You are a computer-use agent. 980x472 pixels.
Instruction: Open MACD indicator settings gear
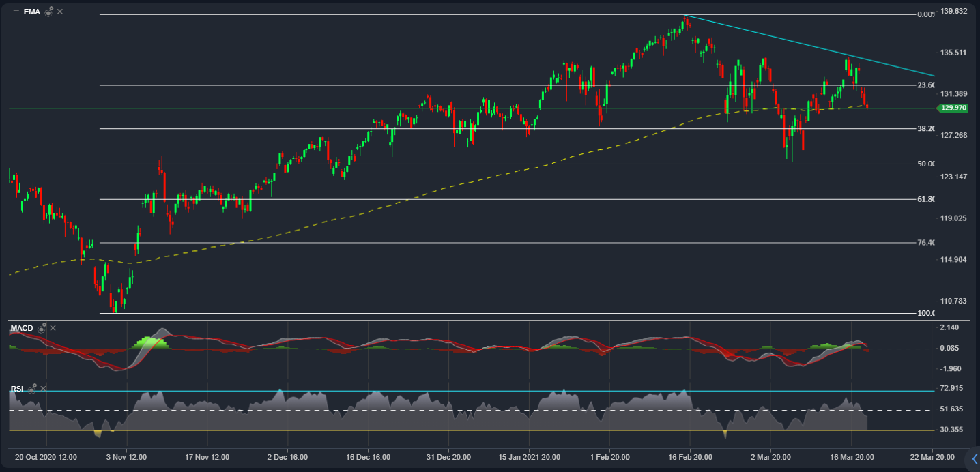point(42,328)
